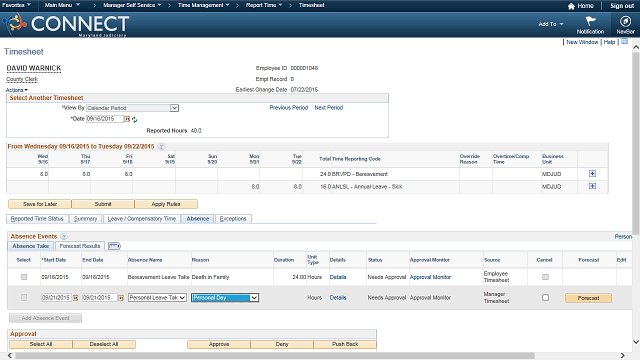640x360 pixels.
Task: Click the Add Absence Event button
Action: 45,318
